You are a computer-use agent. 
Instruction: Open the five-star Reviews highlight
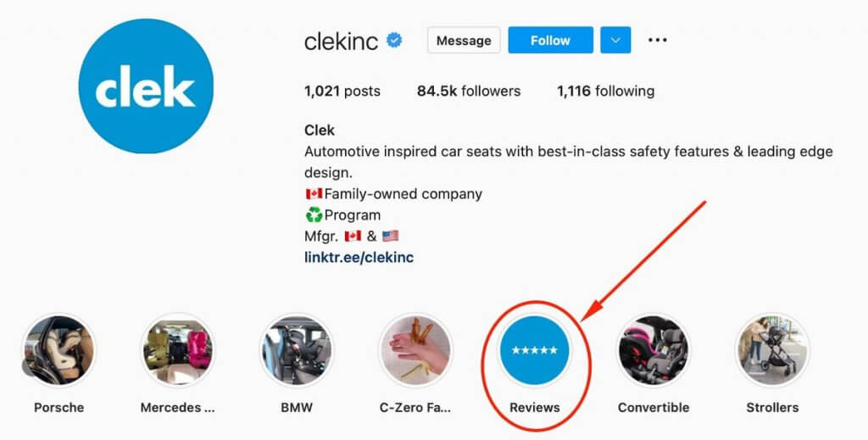coord(534,350)
